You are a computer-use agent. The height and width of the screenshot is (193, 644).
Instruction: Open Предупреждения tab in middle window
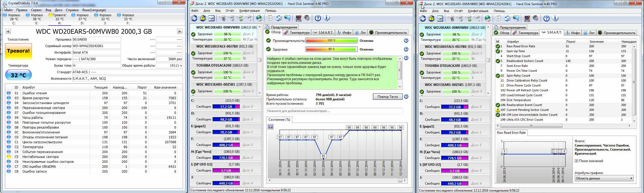point(281,27)
